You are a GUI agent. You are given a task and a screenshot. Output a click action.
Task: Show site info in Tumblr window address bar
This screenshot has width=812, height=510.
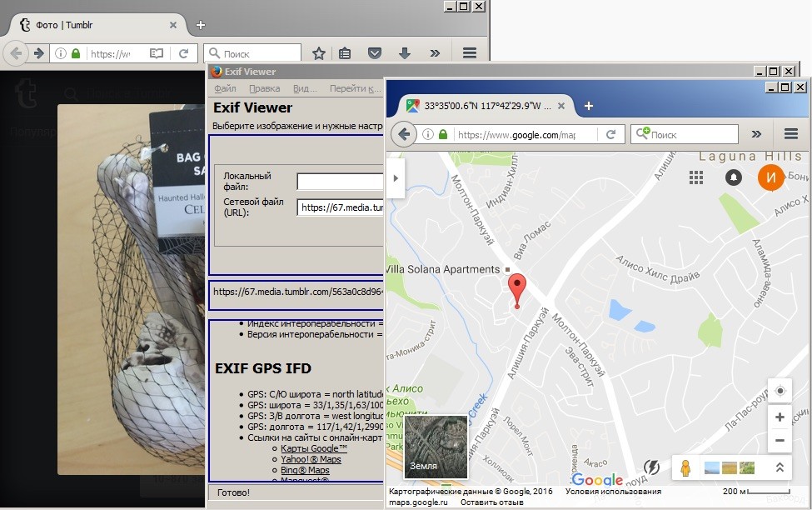click(61, 53)
